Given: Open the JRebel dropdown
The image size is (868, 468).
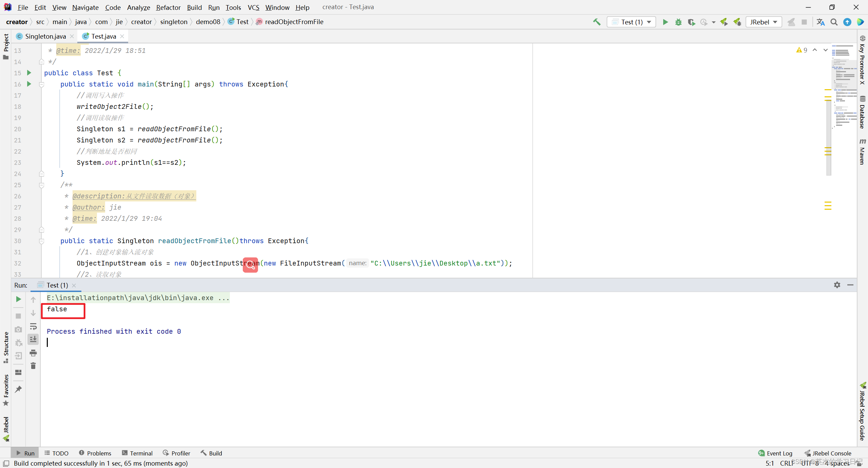Looking at the screenshot, I should click(x=764, y=22).
